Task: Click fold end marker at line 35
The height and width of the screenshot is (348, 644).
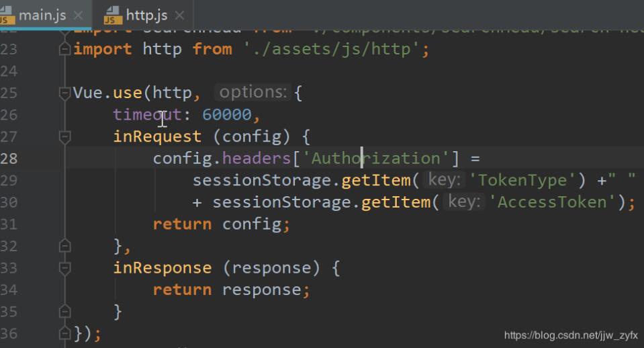Action: click(x=64, y=311)
